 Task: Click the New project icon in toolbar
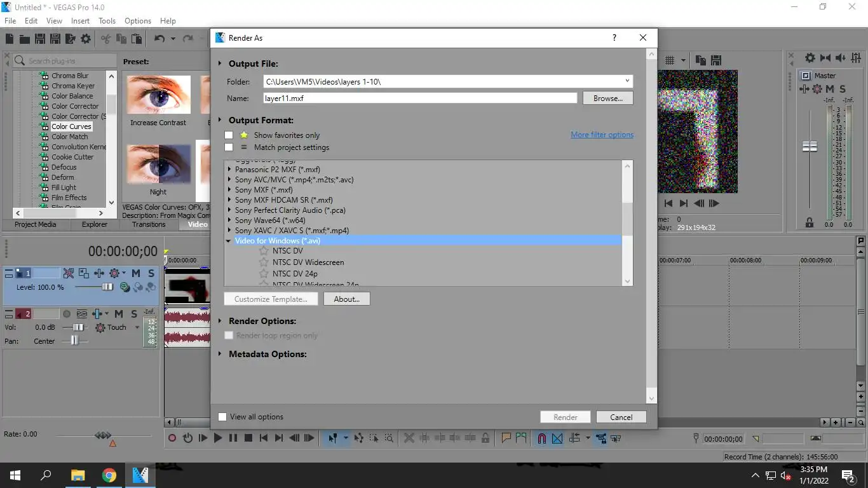pos(10,39)
